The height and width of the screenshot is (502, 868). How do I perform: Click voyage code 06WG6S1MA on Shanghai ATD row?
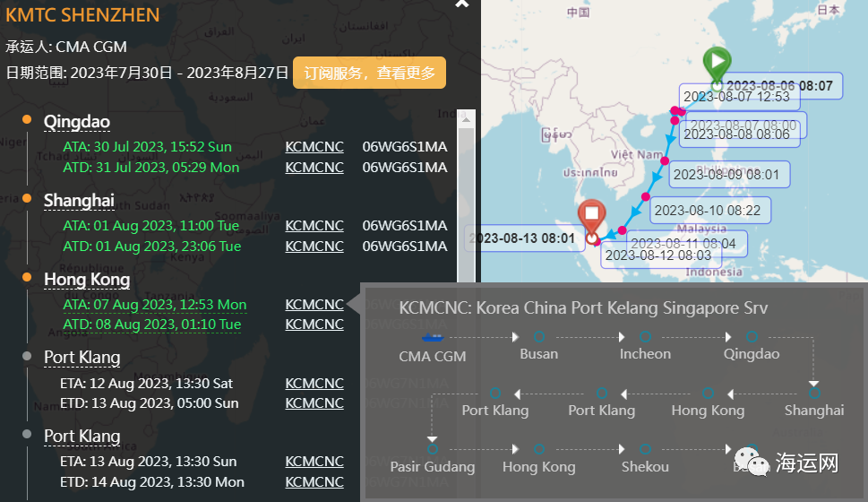[x=405, y=246]
